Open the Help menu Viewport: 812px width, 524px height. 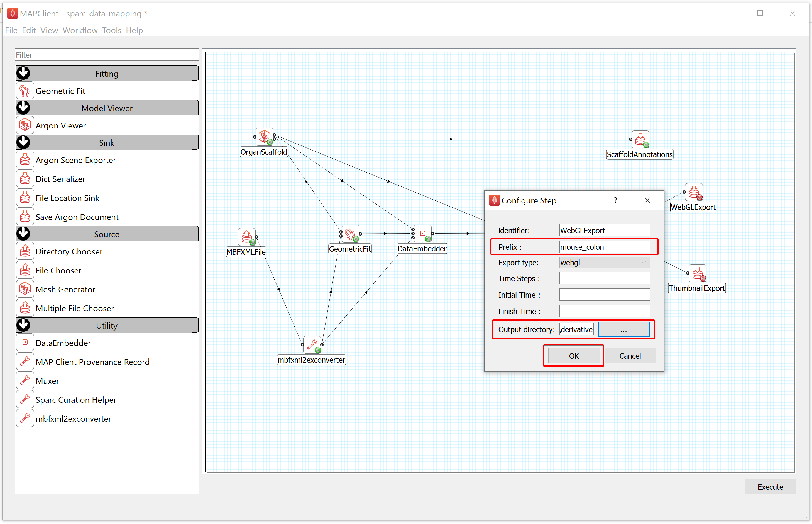coord(134,30)
